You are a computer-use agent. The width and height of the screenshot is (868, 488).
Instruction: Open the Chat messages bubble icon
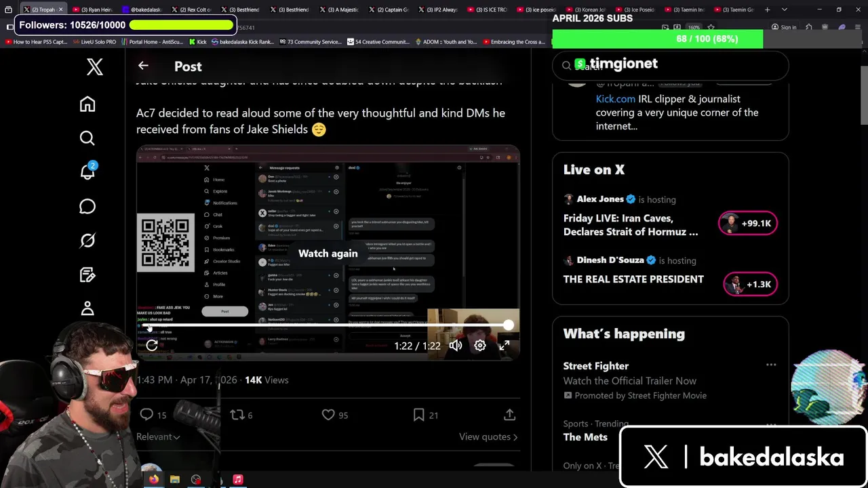87,206
